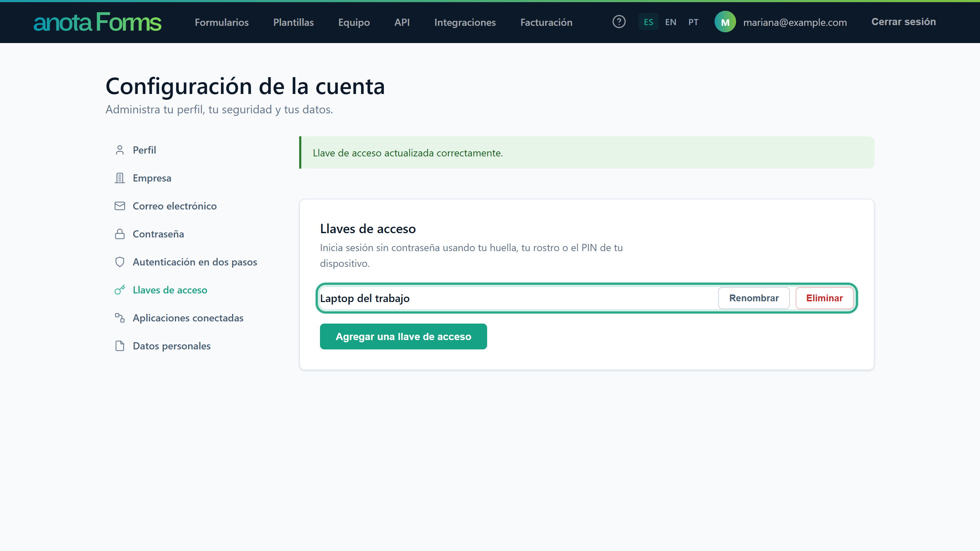Viewport: 980px width, 551px height.
Task: Open the API page
Action: pyautogui.click(x=402, y=22)
